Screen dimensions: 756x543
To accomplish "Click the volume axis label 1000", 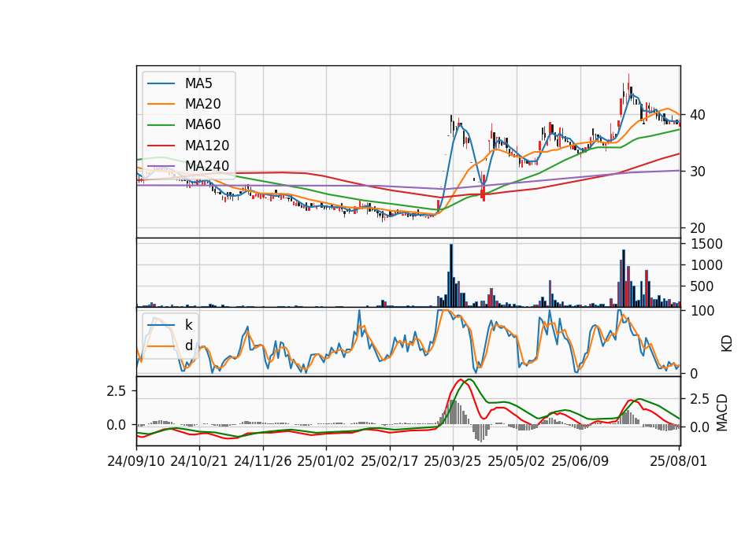I will (706, 265).
